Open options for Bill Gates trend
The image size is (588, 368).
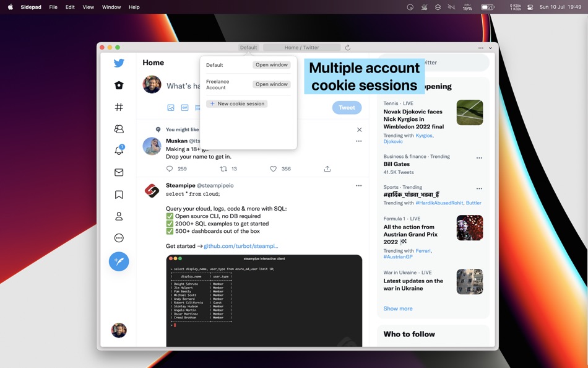pos(479,158)
